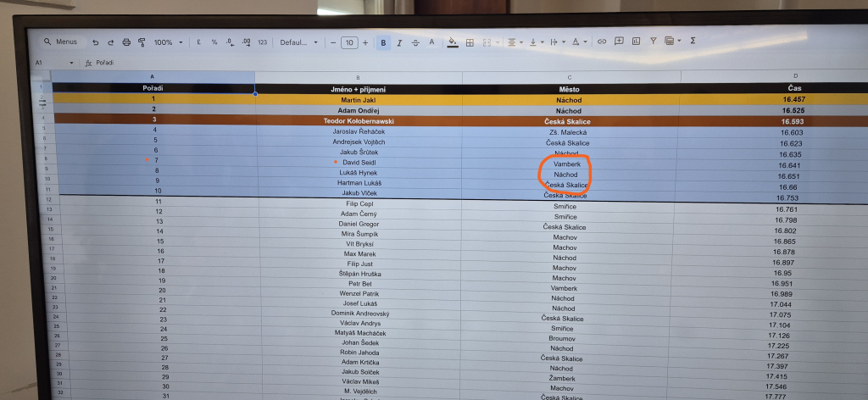Select column B header
868x400 pixels.
coord(359,77)
